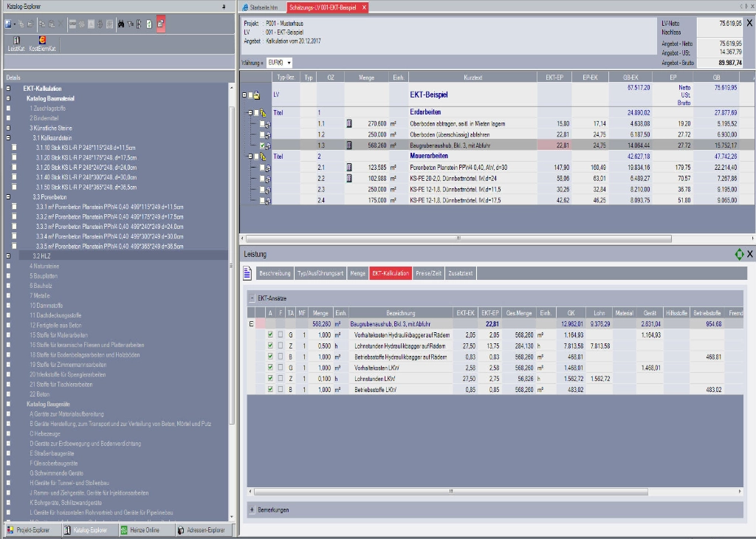Expand the Bemerkungen section
Screen dimensions: 756x539
(252, 509)
